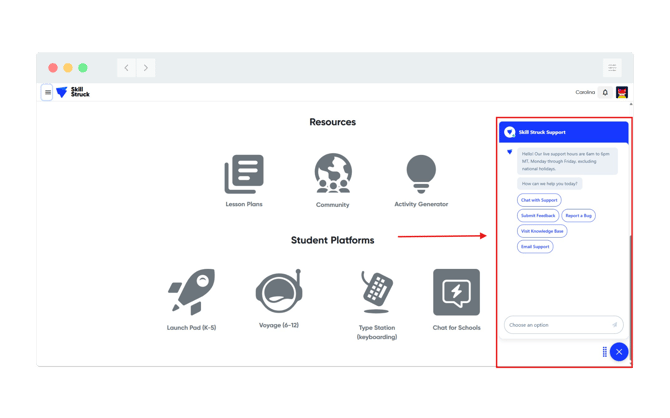670x418 pixels.
Task: Click Visit Knowledge Base button
Action: (542, 231)
